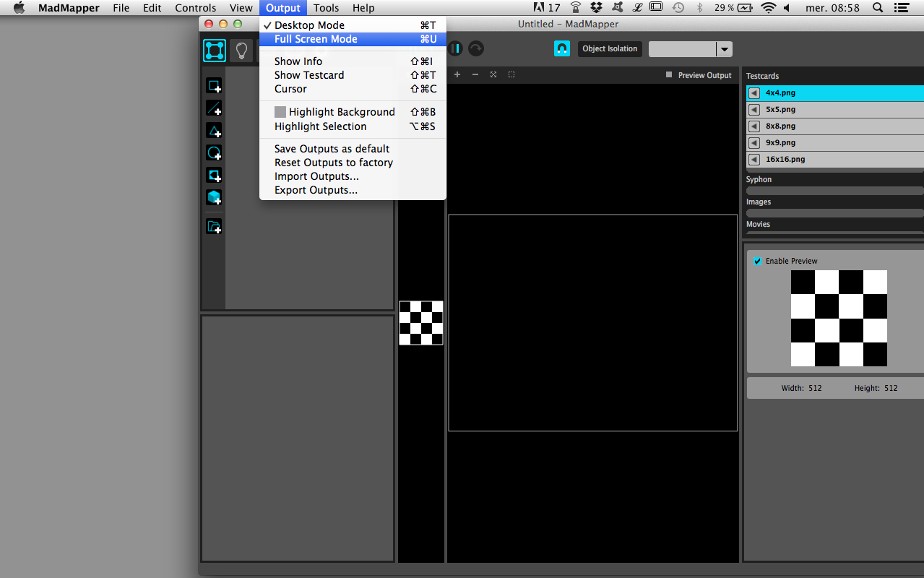Switch to the light bulb mode
Viewport: 924px width, 578px height.
pos(241,50)
